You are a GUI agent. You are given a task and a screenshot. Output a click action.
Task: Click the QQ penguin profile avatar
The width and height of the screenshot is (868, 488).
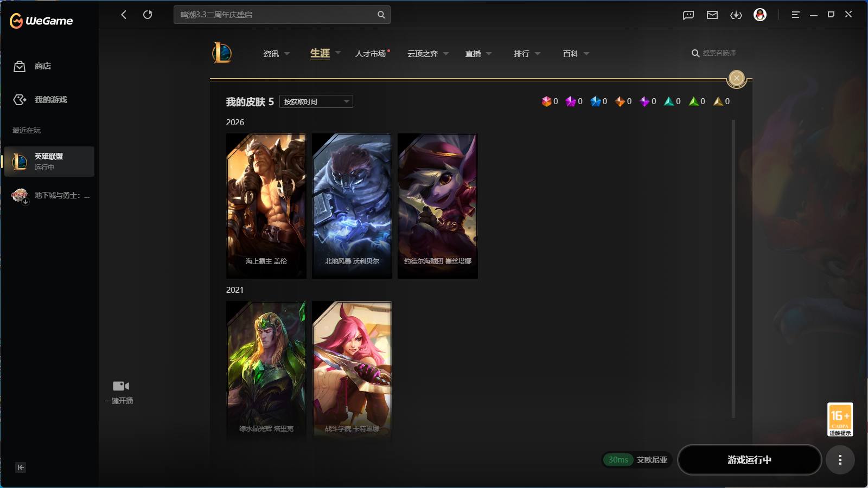(x=760, y=15)
